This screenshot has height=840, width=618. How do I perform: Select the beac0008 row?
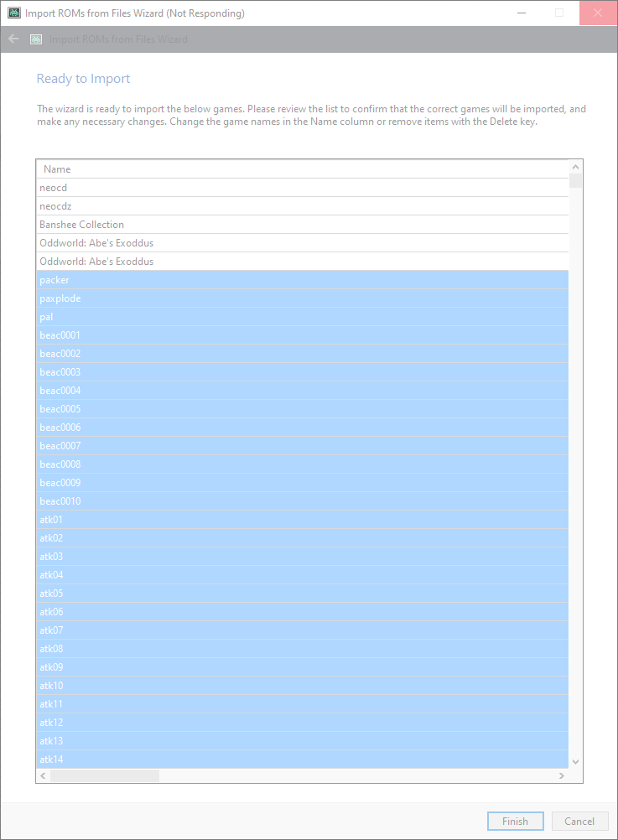point(303,464)
